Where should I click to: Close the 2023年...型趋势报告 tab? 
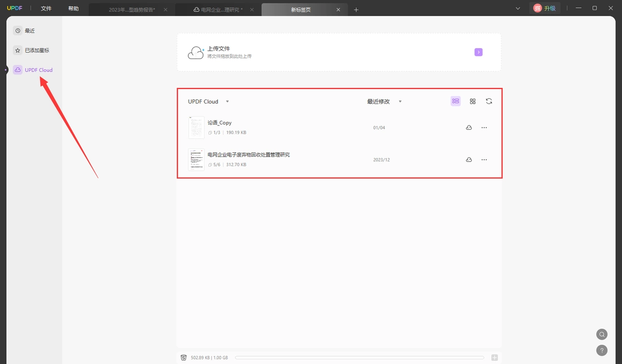click(166, 10)
